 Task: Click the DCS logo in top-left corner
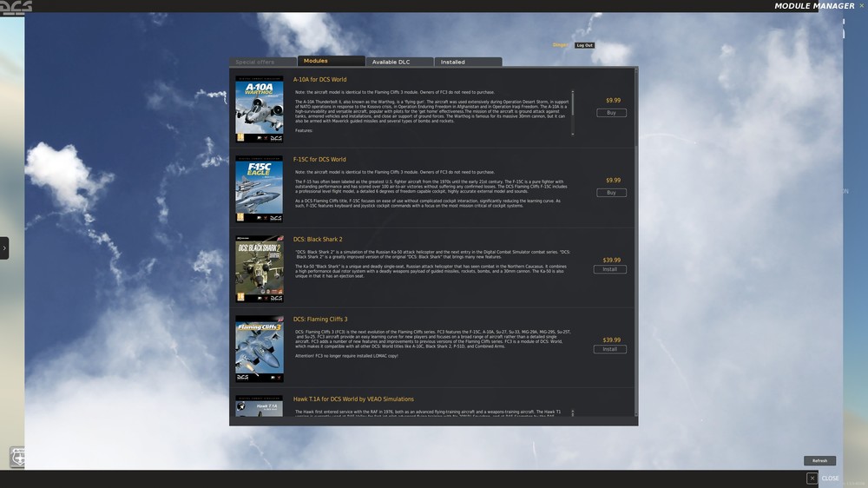[16, 7]
